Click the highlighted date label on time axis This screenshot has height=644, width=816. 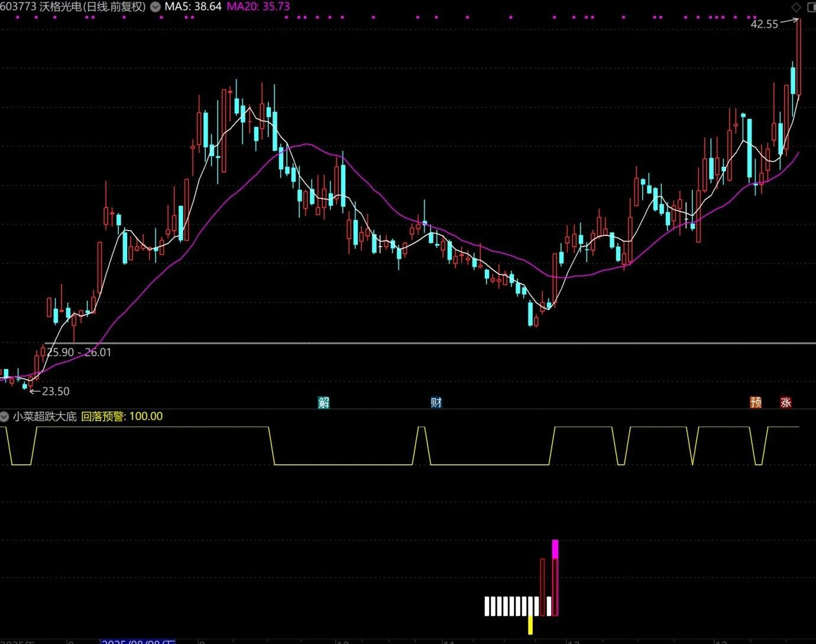pyautogui.click(x=138, y=640)
